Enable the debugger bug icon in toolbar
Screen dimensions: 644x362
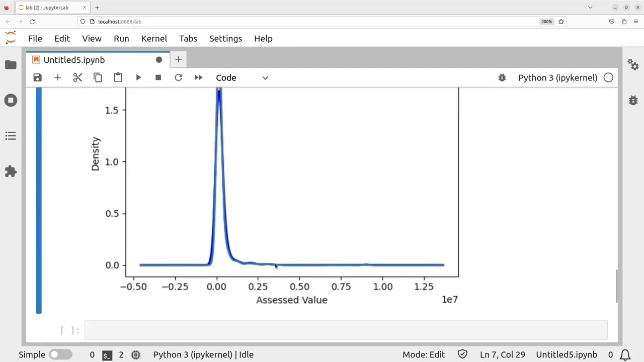(502, 77)
